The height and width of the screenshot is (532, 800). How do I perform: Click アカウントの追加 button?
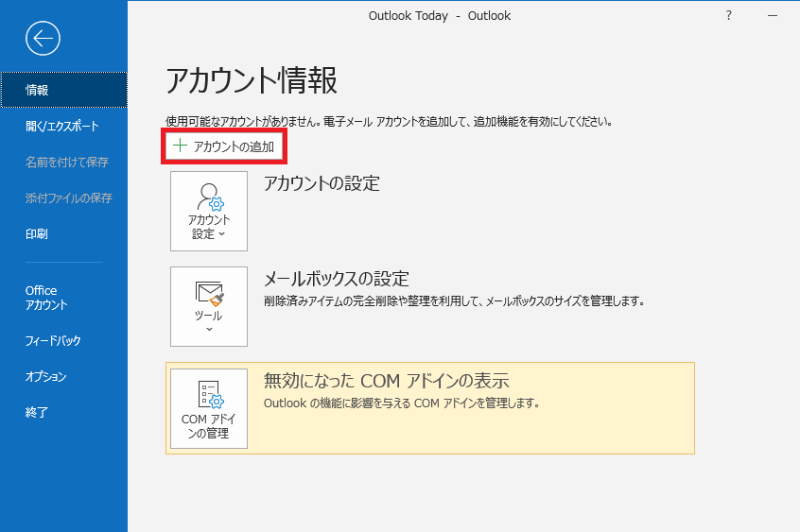coord(224,146)
